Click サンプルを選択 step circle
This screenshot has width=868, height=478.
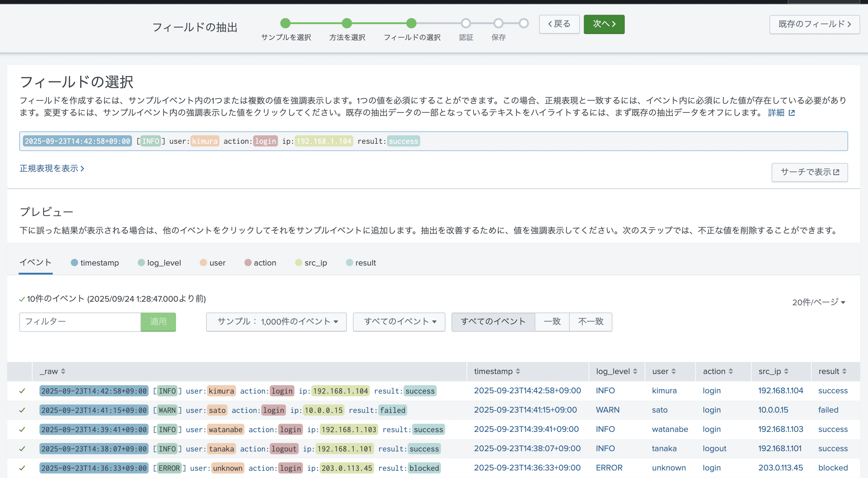point(285,23)
